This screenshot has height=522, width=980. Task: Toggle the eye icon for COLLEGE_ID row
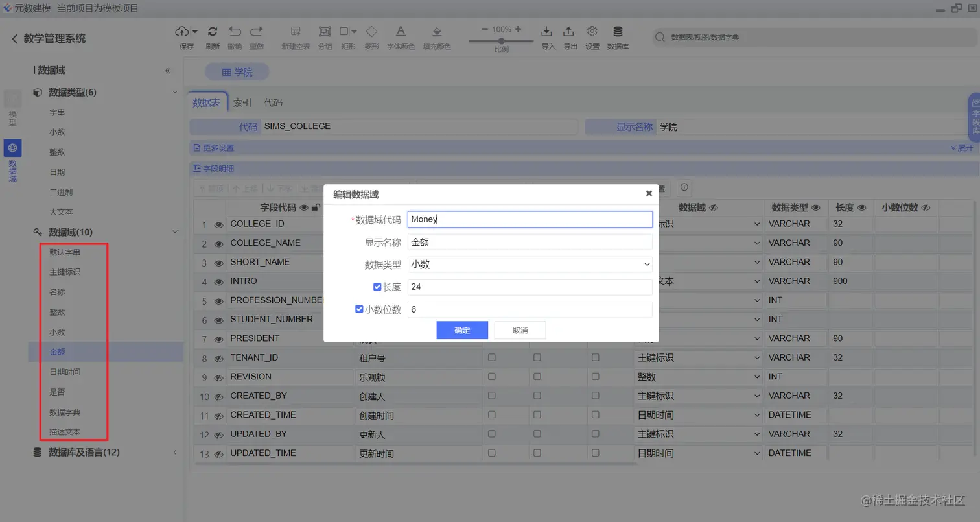click(219, 225)
